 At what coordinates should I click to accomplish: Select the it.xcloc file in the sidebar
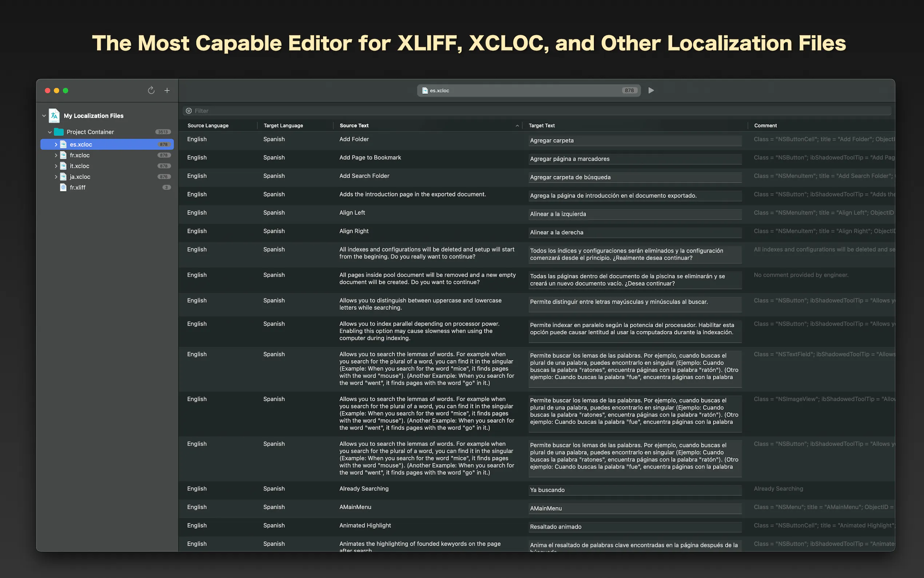[x=78, y=166]
